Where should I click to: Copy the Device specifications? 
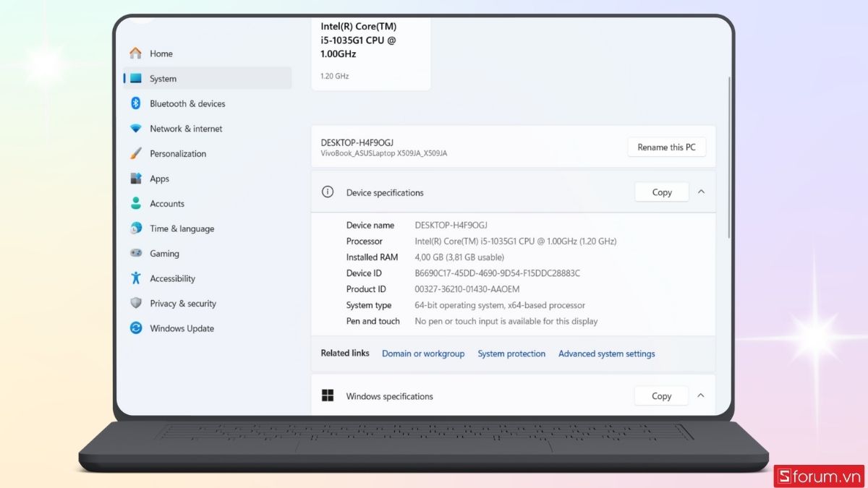pyautogui.click(x=662, y=192)
